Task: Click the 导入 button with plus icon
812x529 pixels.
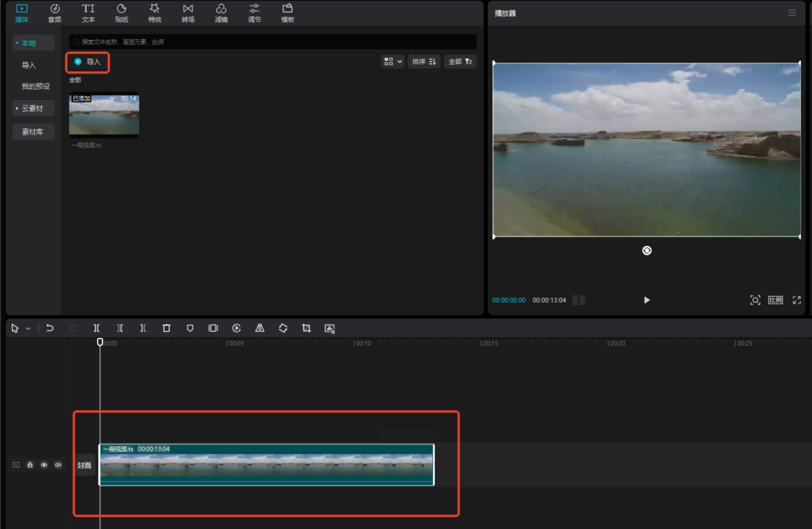Action: coord(87,62)
